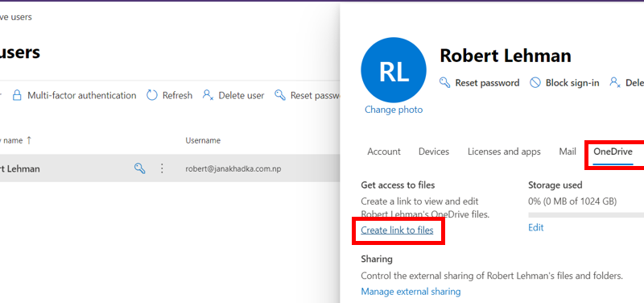Click the key icon in Robert Lehman's row
The image size is (644, 303).
139,168
